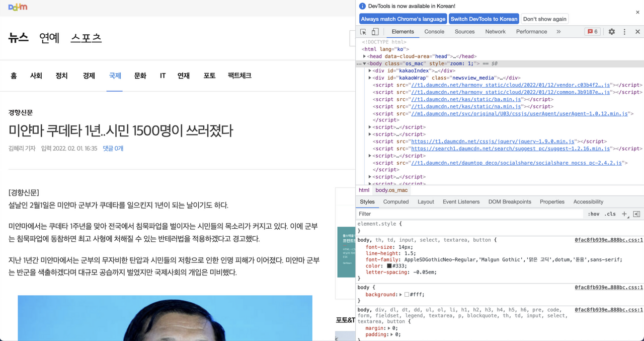Select the body.os_mac breadcrumb item
The image size is (644, 341).
pyautogui.click(x=391, y=190)
